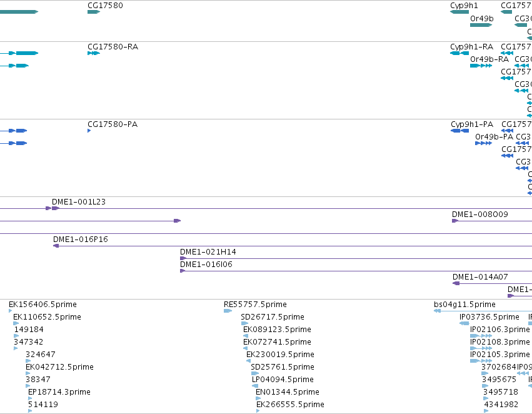Viewport: 532px width, 414px height.
Task: Select the CG17580-RA transcript glyph
Action: (x=94, y=53)
